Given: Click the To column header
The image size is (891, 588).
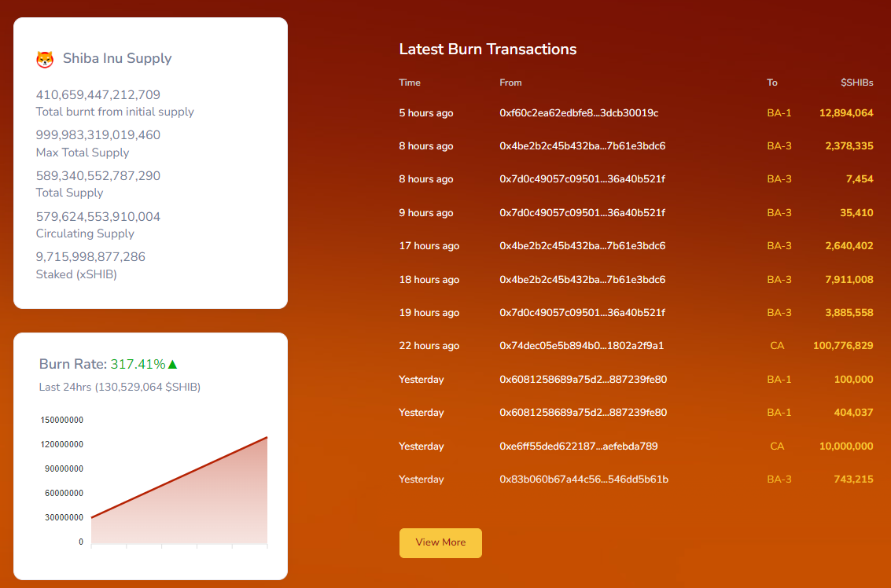Looking at the screenshot, I should click(771, 83).
